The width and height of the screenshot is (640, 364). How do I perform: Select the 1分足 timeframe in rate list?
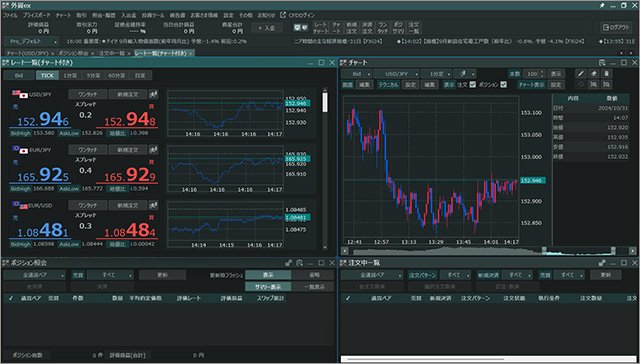[70, 75]
